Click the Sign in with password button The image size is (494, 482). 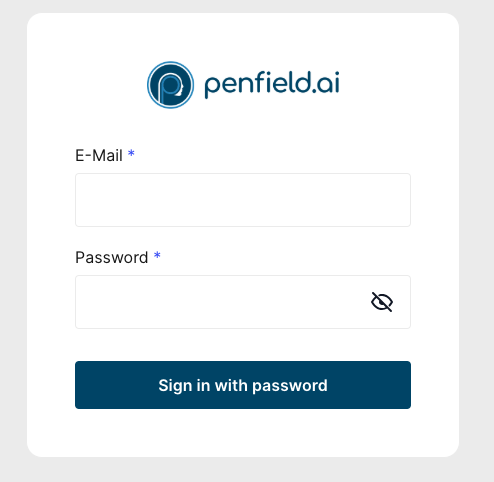(243, 385)
